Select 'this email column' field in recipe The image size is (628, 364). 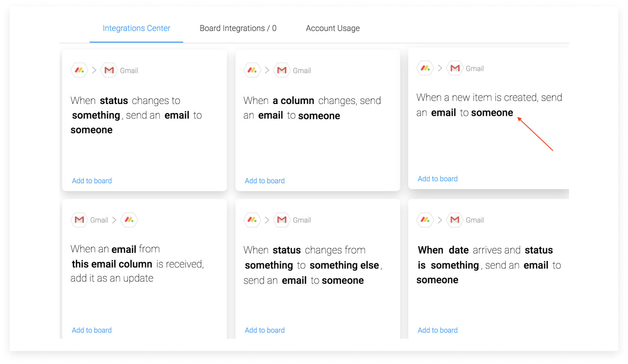pyautogui.click(x=112, y=264)
